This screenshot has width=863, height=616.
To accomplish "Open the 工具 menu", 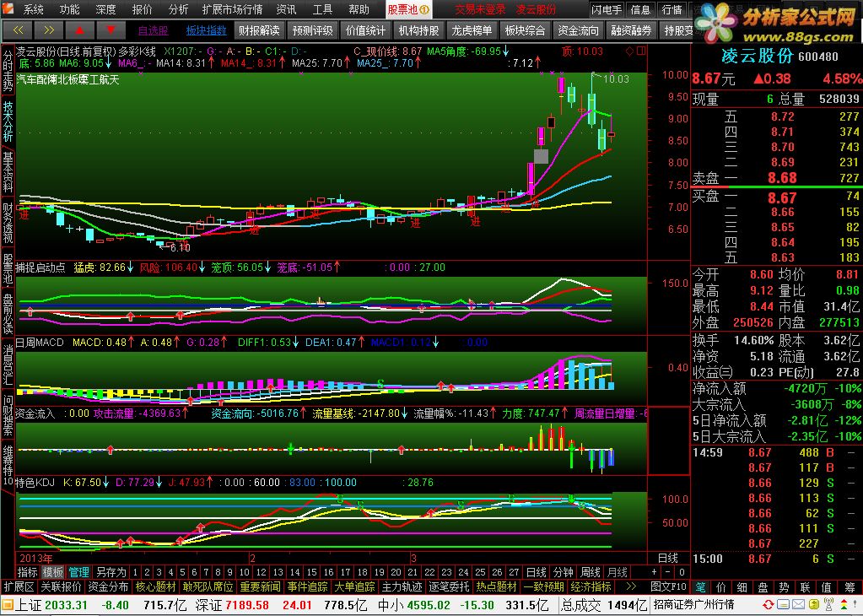I will (322, 9).
